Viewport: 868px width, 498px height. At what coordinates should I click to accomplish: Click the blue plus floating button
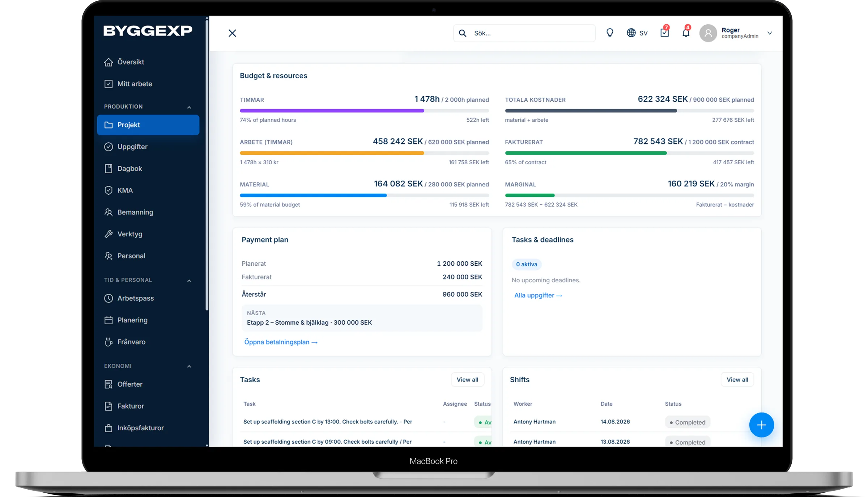click(x=761, y=425)
